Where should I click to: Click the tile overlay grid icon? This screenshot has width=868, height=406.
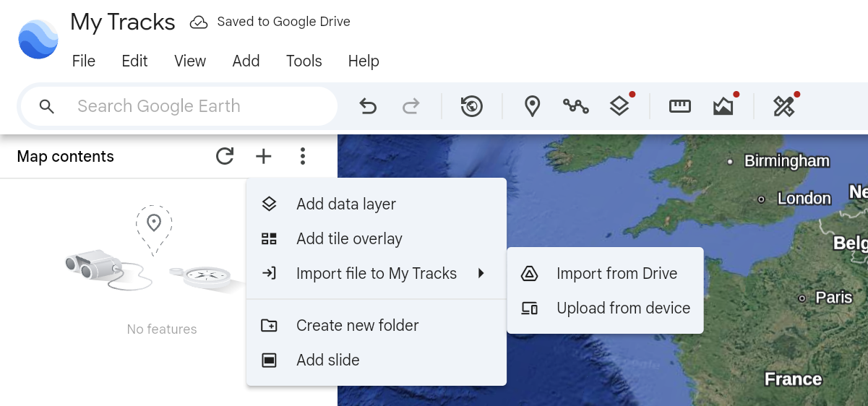pyautogui.click(x=269, y=238)
